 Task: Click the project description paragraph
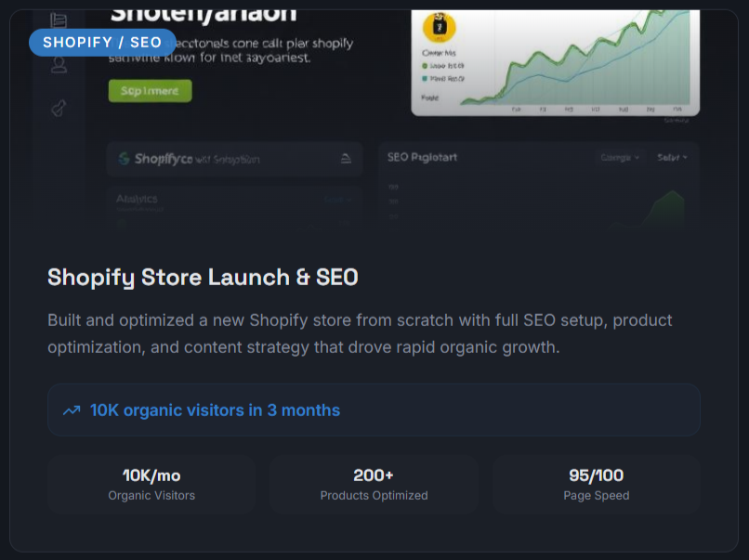coord(361,333)
